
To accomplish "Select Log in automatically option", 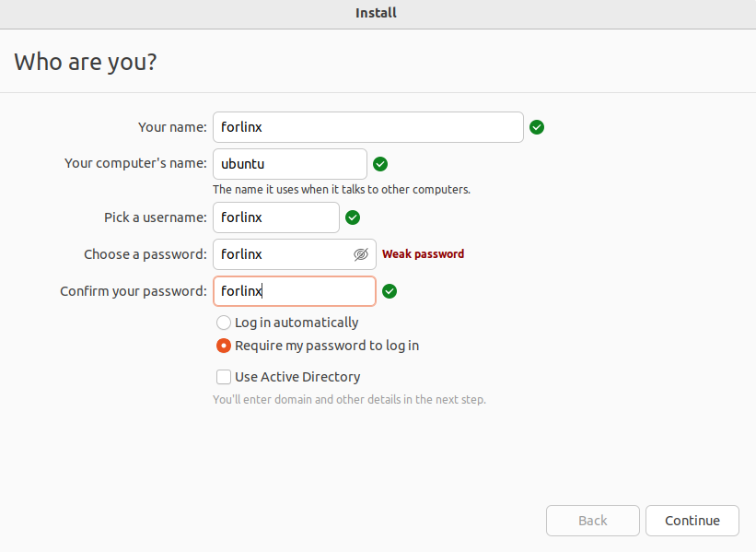I will coord(224,323).
